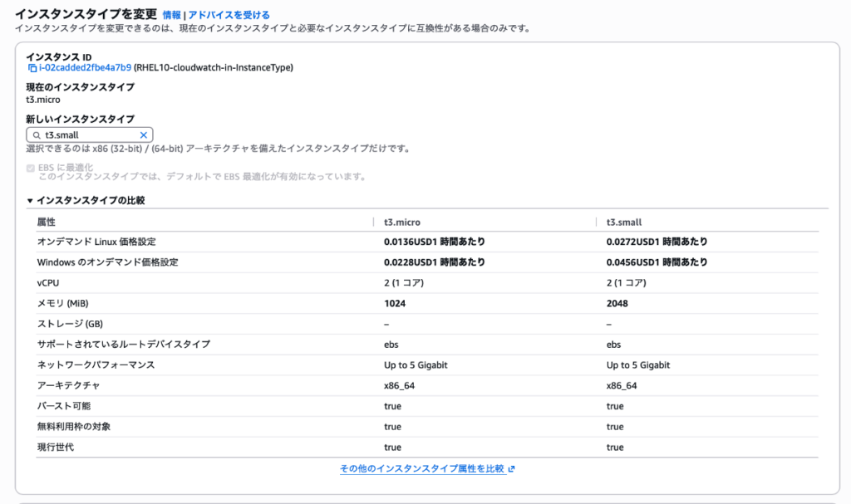851x504 pixels.
Task: Select the t3.small column header
Action: [624, 222]
